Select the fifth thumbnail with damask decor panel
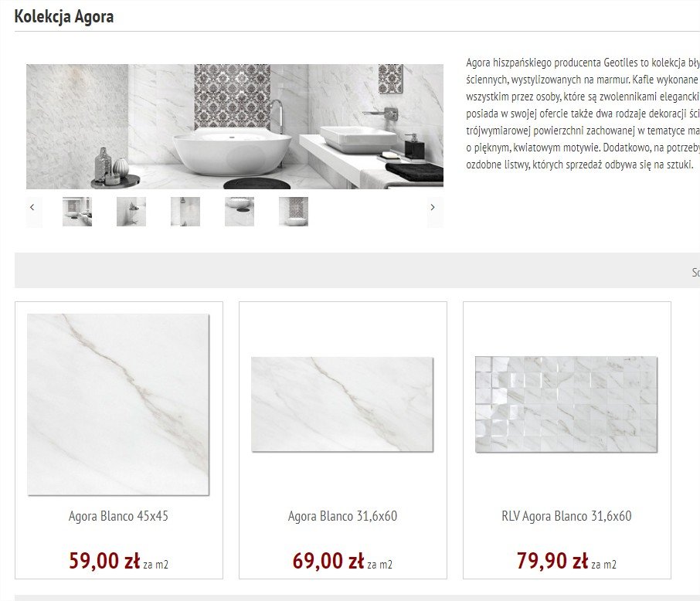 coord(294,212)
